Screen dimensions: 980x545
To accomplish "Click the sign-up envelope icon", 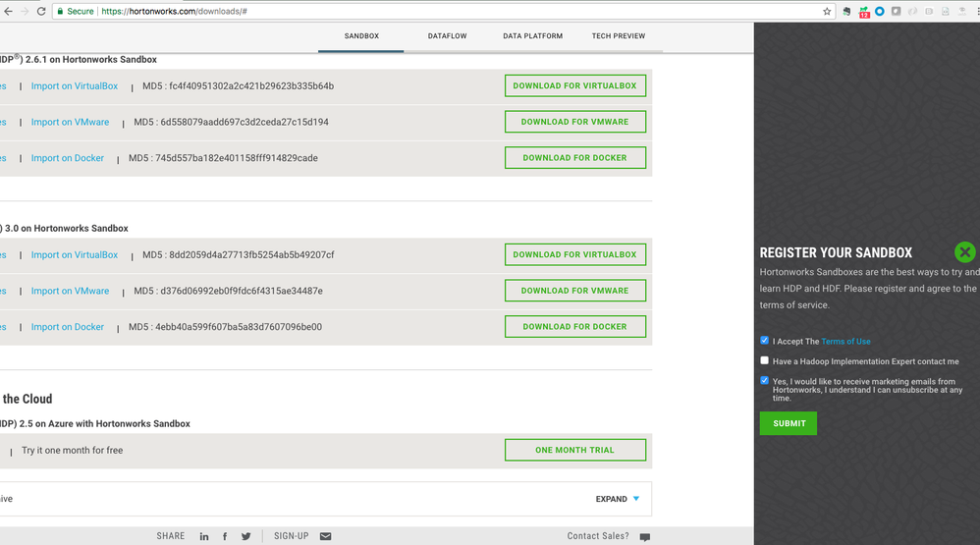I will tap(326, 536).
